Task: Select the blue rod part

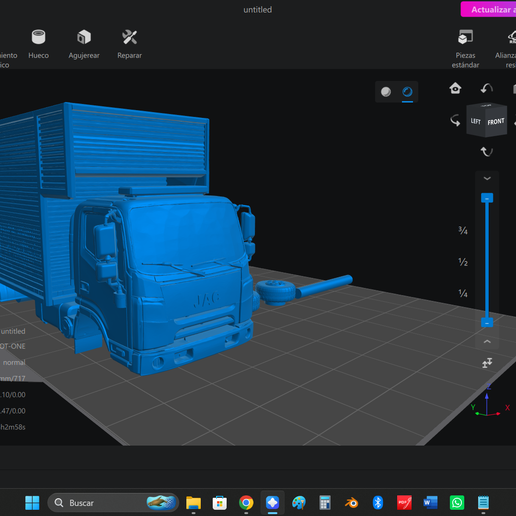Action: tap(324, 286)
